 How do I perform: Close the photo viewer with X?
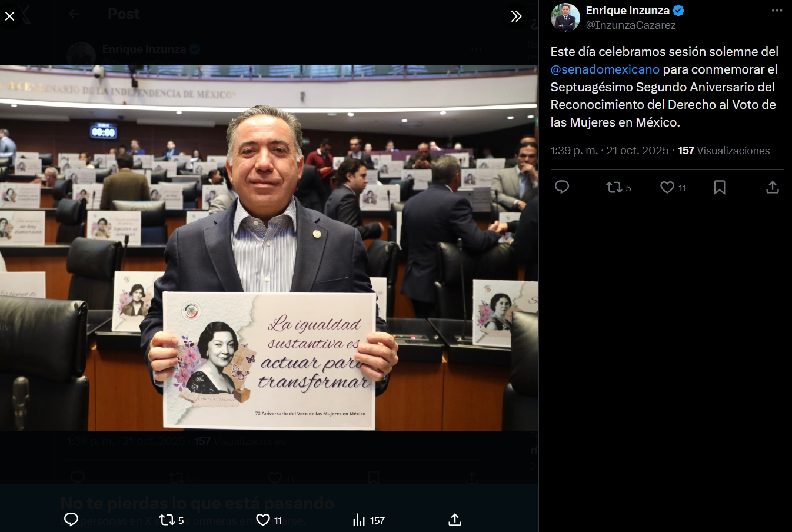[10, 16]
